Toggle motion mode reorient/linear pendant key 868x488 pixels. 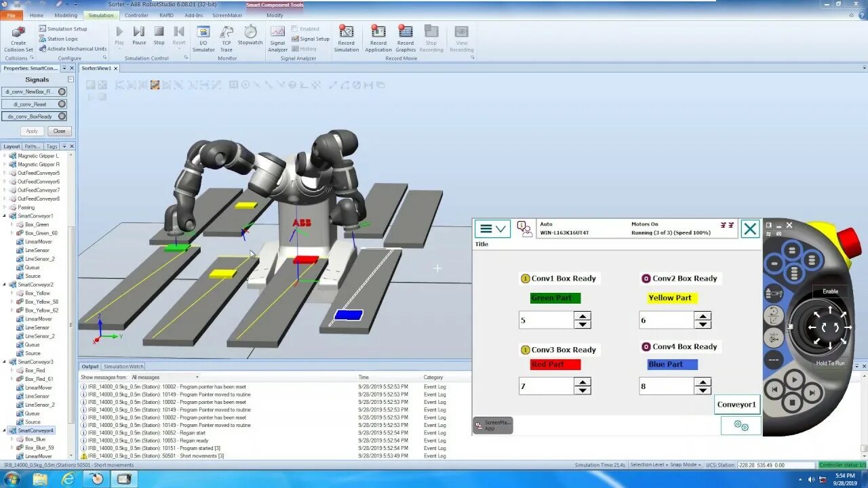point(773,315)
